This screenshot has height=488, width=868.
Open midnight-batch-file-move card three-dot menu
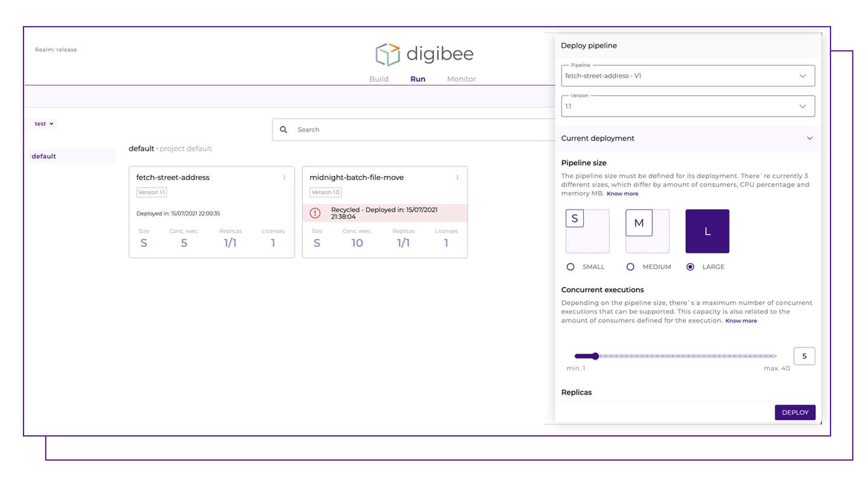tap(458, 178)
